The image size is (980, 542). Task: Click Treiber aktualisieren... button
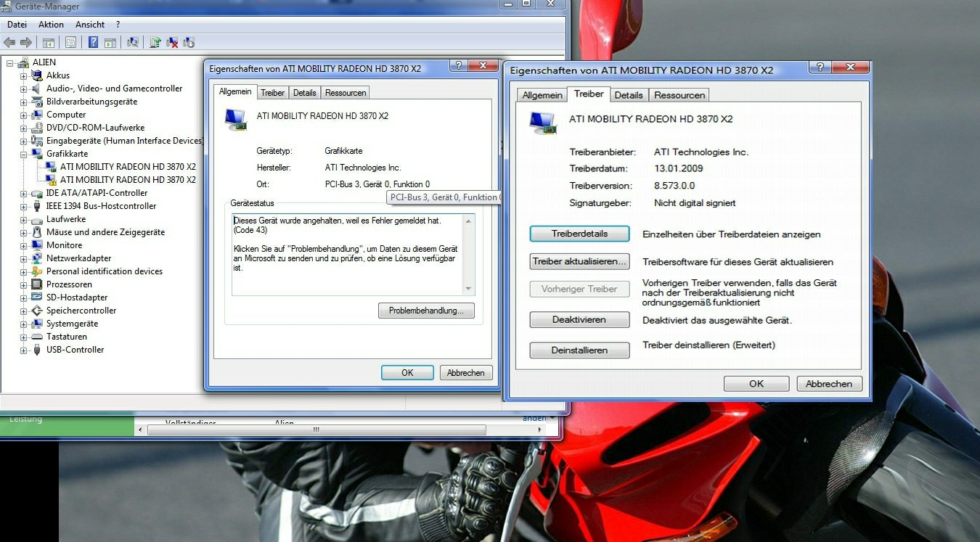tap(579, 261)
